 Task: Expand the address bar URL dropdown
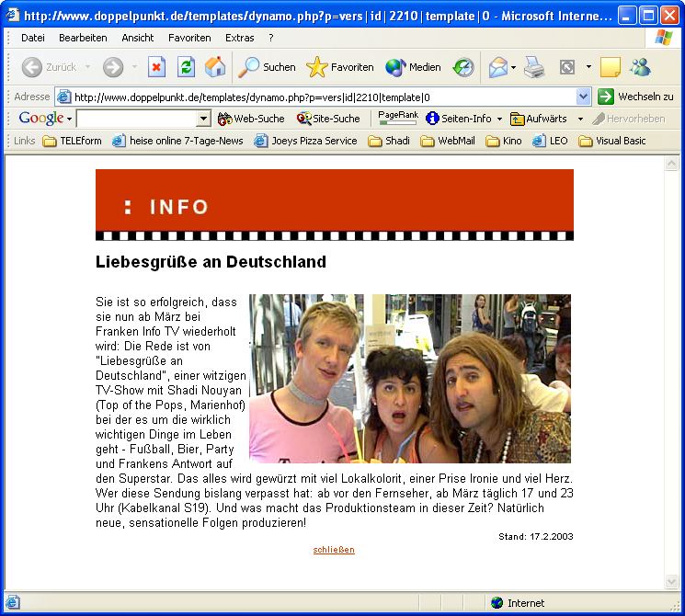584,97
